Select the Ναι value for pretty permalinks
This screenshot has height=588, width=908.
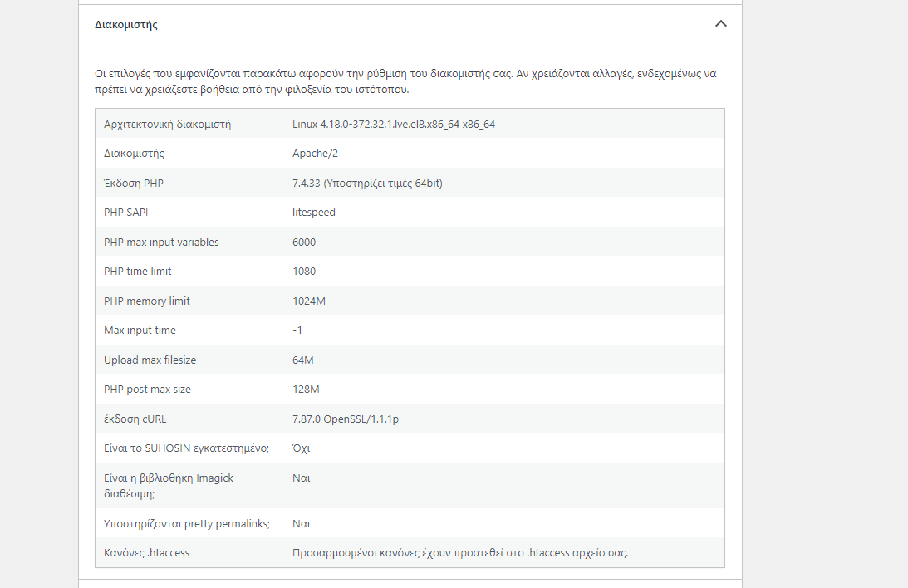(301, 523)
